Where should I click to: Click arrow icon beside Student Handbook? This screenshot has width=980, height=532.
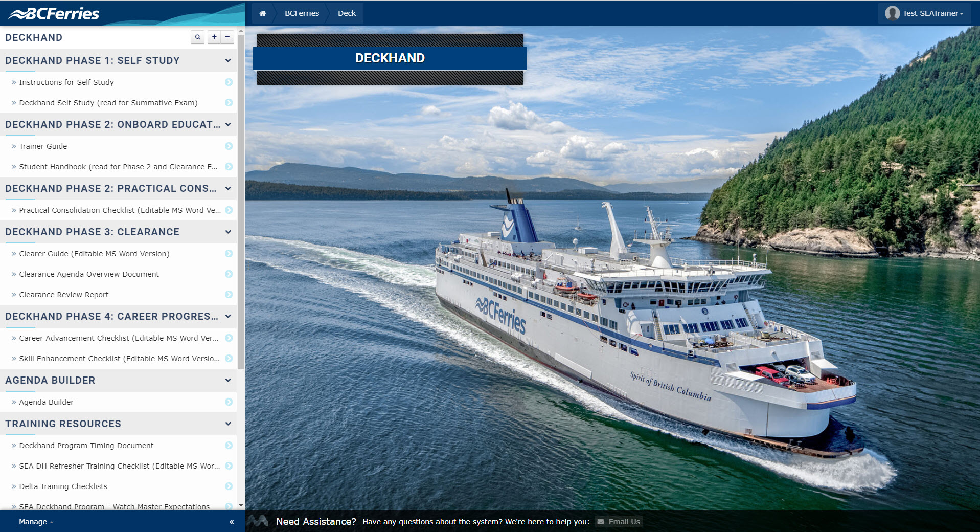(x=229, y=167)
